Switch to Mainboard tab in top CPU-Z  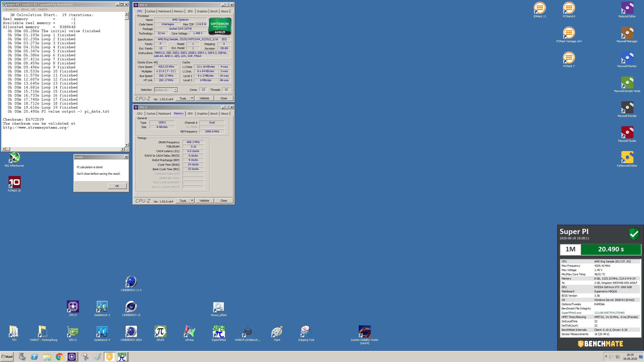tap(165, 11)
